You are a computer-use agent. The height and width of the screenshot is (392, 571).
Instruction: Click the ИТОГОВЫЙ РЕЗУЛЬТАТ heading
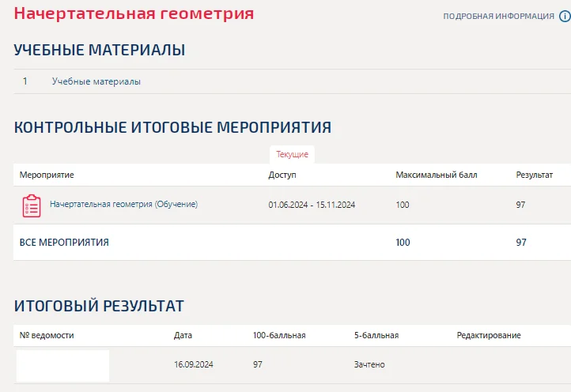tap(99, 306)
